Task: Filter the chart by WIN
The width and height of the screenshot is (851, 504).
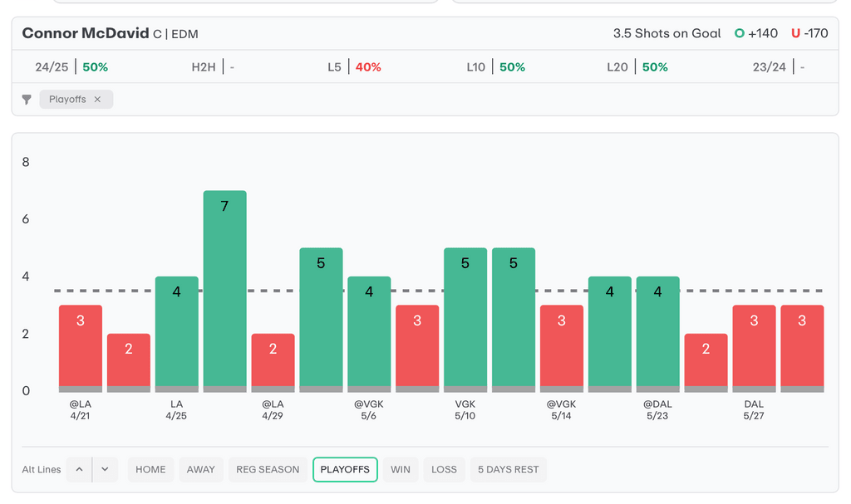Action: tap(401, 469)
